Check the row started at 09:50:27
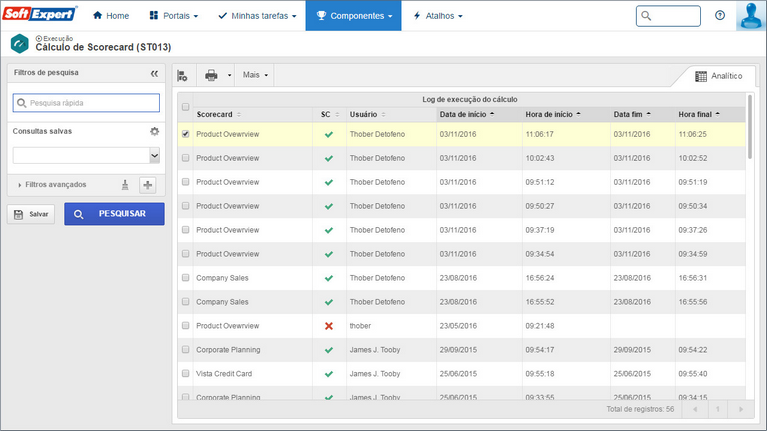Image resolution: width=767 pixels, height=431 pixels. pyautogui.click(x=185, y=206)
